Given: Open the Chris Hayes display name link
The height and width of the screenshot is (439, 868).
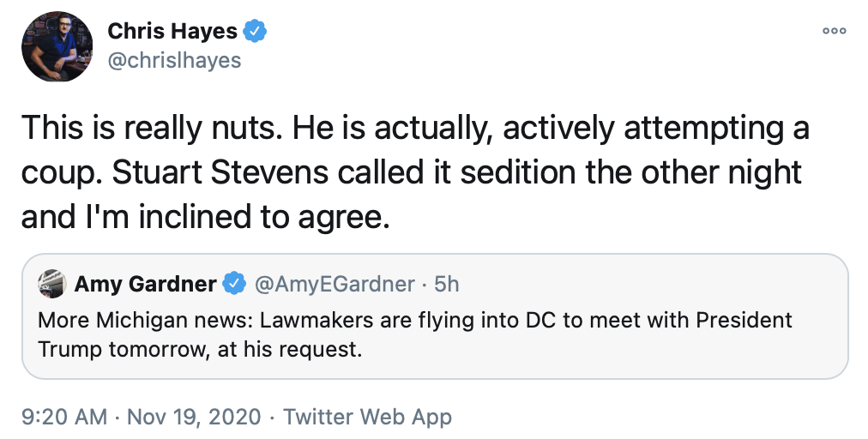Looking at the screenshot, I should click(172, 32).
